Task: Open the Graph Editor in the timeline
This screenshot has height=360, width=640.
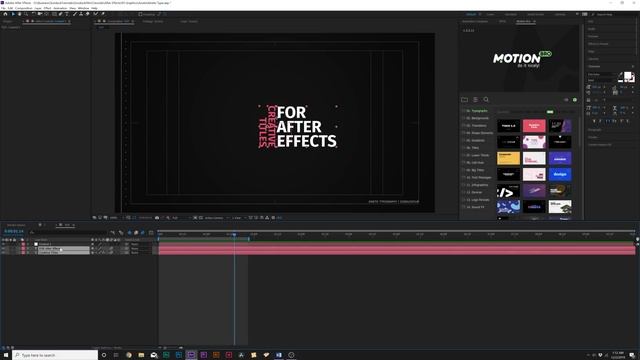Action: tap(151, 233)
